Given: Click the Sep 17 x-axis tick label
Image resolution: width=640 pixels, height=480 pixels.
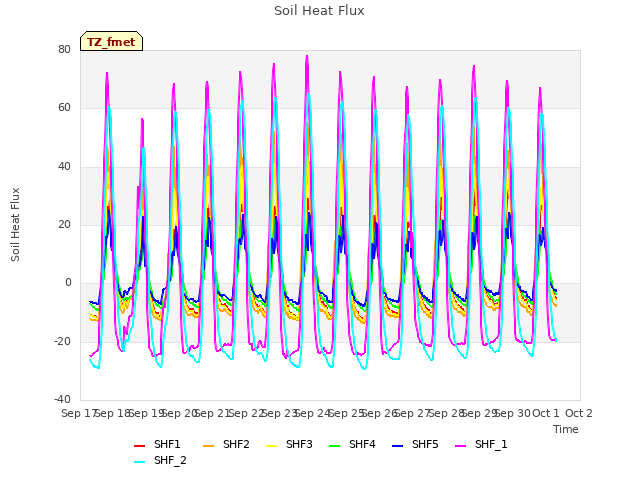Looking at the screenshot, I should (x=79, y=413).
